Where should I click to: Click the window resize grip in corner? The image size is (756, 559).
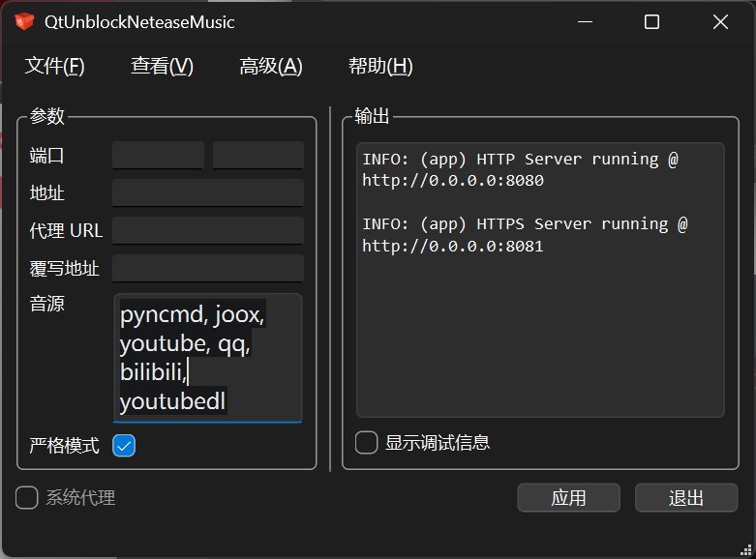pos(746,549)
